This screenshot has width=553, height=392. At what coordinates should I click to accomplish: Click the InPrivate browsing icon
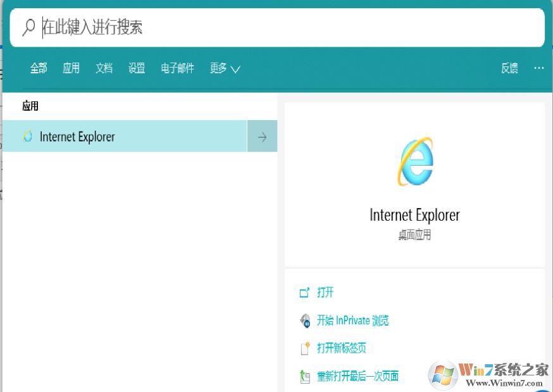click(x=305, y=321)
